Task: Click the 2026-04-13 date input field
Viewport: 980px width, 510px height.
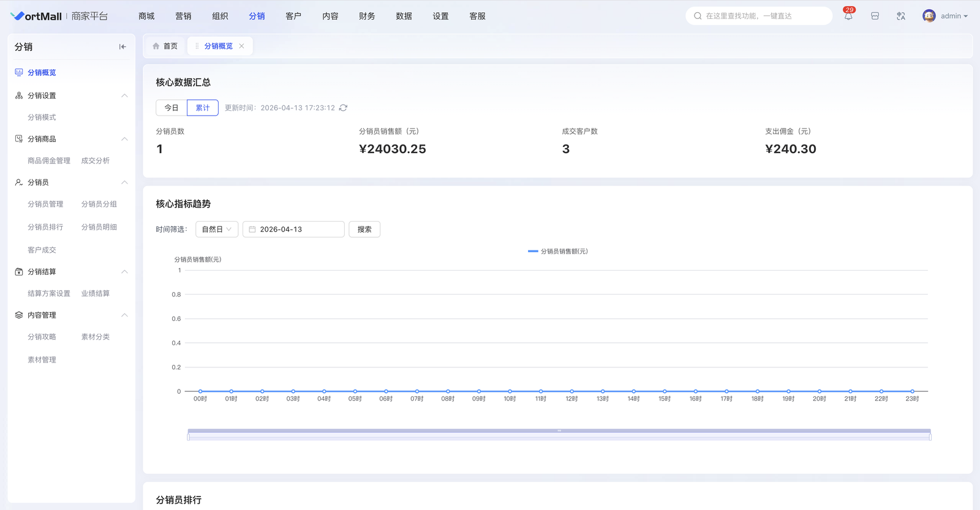Action: click(x=294, y=229)
